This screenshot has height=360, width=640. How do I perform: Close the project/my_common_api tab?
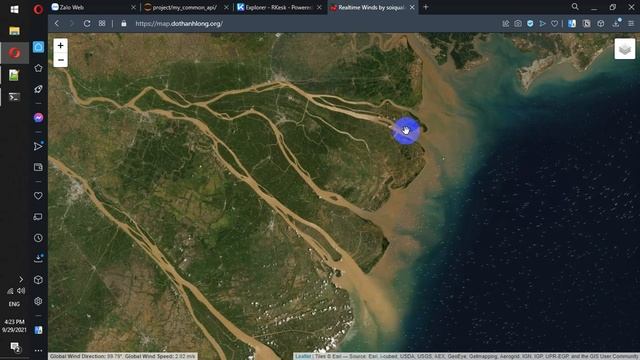click(226, 7)
